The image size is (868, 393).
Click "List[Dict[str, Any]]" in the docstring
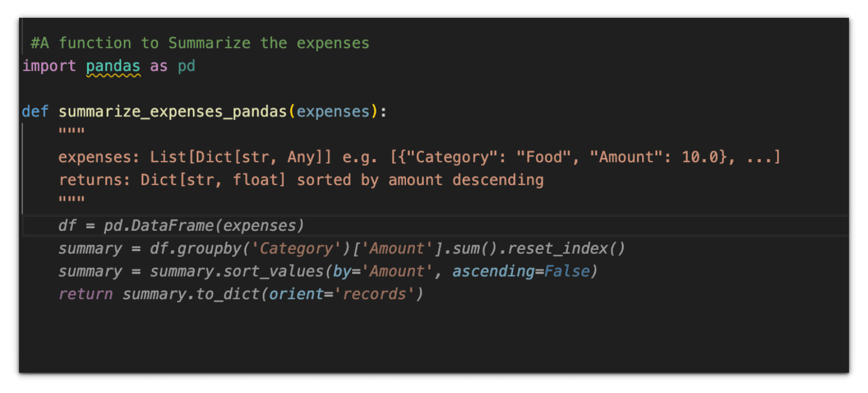point(241,157)
